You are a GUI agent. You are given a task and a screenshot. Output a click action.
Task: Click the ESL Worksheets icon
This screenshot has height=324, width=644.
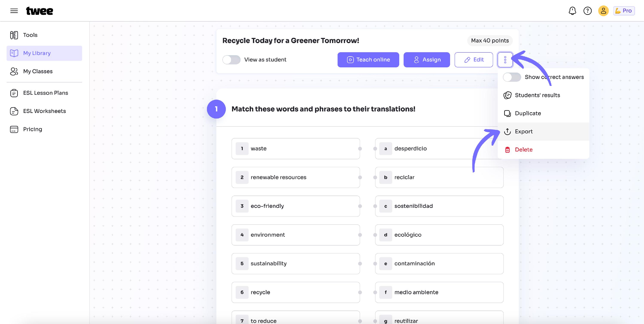(x=14, y=111)
